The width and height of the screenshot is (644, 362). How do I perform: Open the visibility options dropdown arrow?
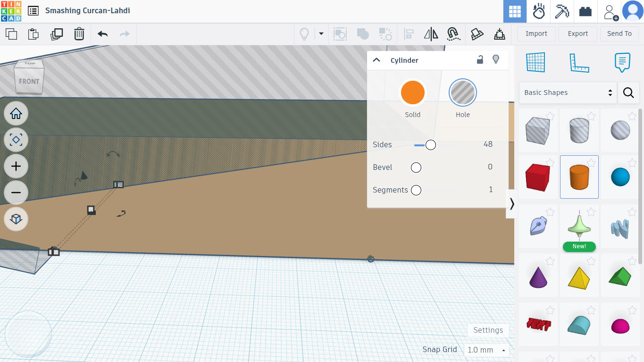[321, 34]
